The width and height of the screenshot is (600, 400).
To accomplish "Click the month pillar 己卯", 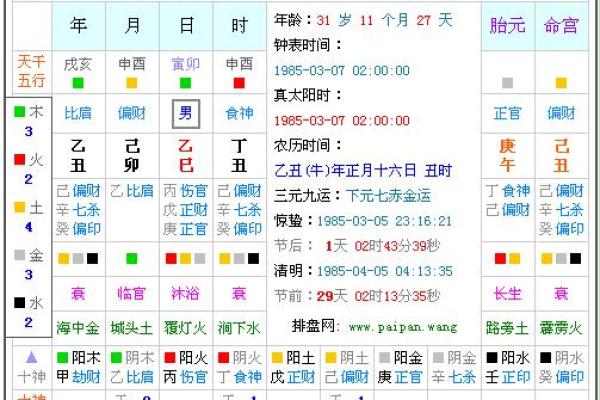I will click(x=132, y=156).
